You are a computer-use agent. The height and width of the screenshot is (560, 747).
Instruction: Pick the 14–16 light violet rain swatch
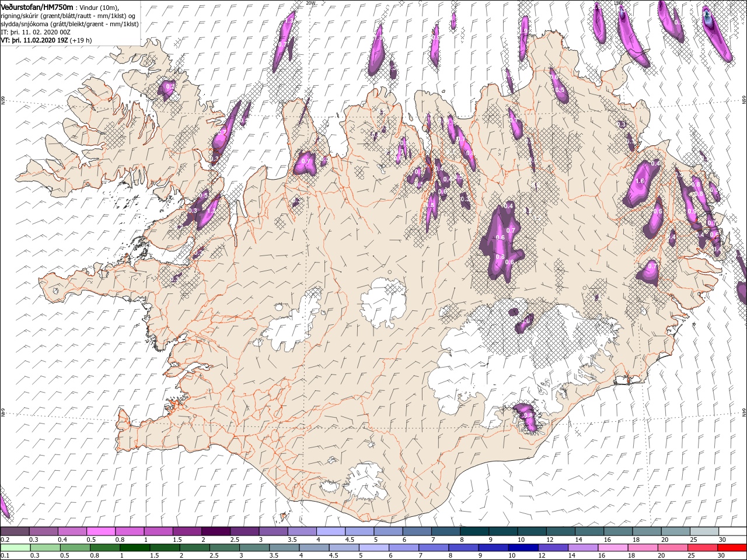pyautogui.click(x=582, y=548)
